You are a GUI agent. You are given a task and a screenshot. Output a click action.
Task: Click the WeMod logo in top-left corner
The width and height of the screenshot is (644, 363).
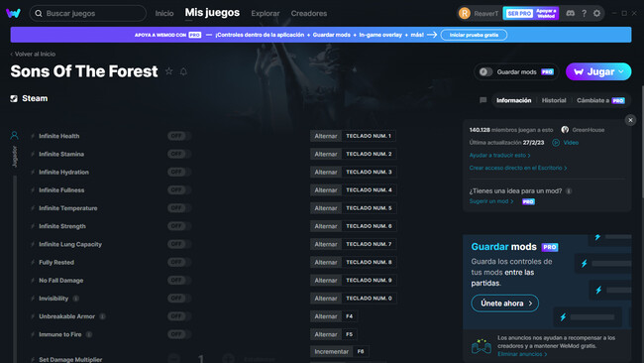pyautogui.click(x=13, y=13)
